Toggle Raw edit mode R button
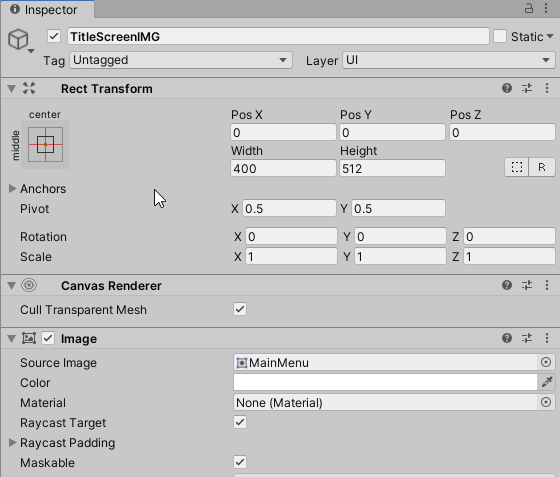 click(x=542, y=167)
